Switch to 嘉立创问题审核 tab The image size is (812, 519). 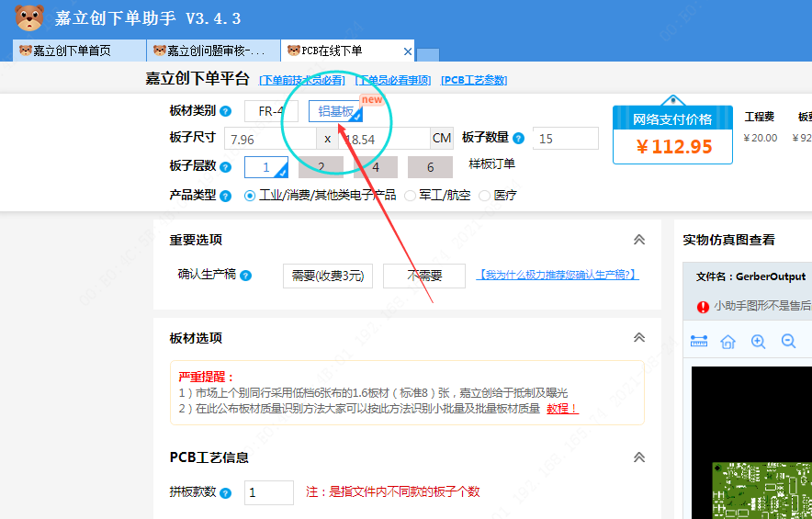click(213, 51)
